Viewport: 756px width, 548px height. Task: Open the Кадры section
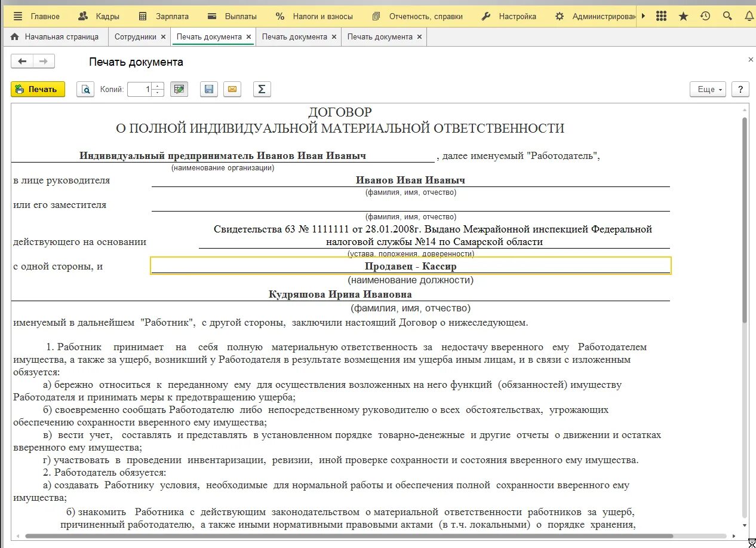tap(99, 16)
